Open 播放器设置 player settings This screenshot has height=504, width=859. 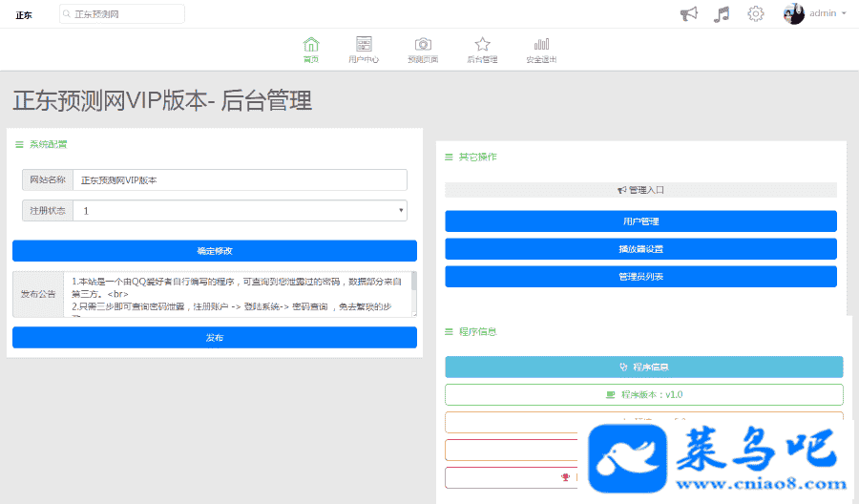click(640, 249)
